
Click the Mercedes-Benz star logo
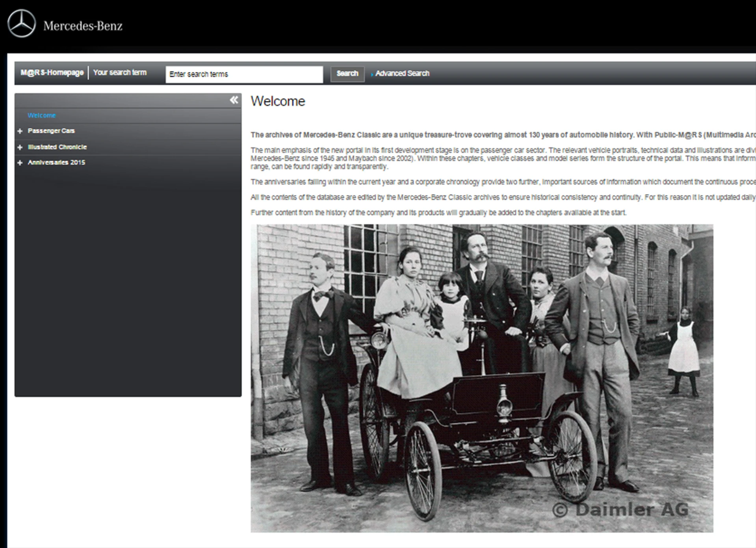tap(22, 24)
